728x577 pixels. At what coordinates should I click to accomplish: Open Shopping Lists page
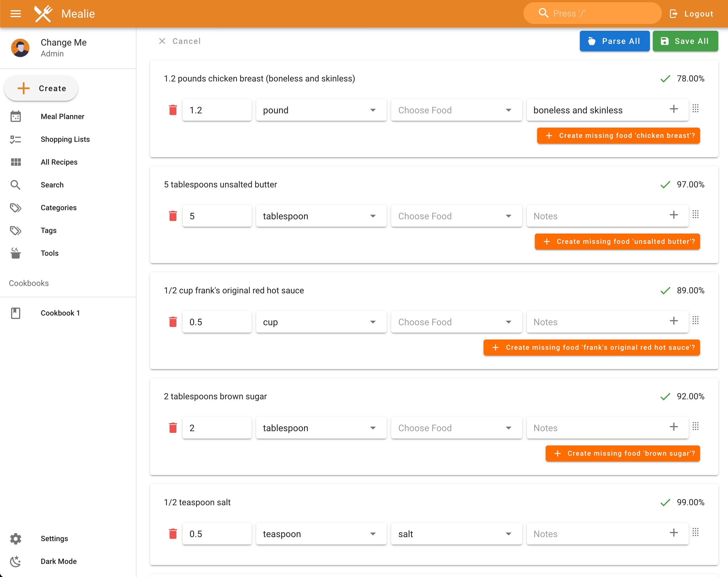[65, 139]
